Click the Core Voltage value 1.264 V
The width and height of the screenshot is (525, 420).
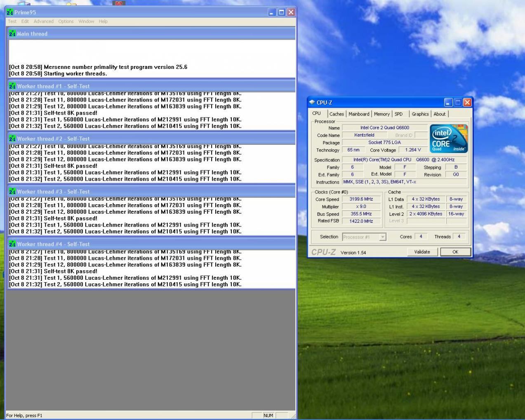click(413, 150)
